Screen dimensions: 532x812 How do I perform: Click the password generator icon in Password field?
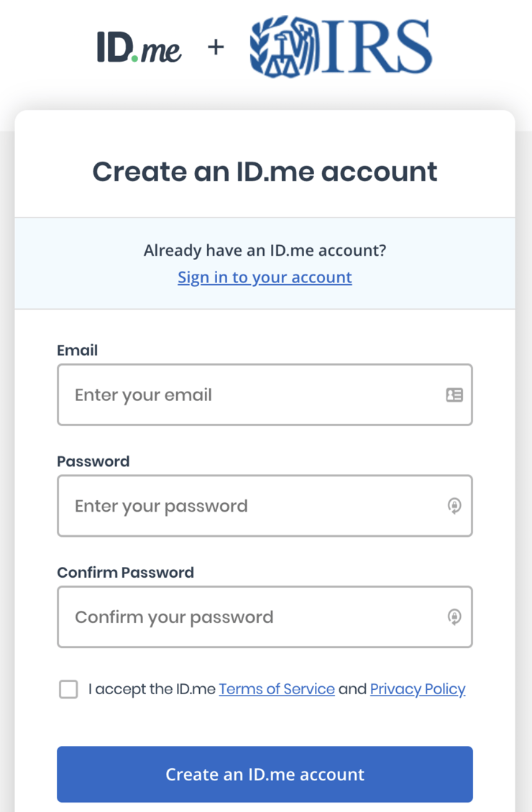454,506
